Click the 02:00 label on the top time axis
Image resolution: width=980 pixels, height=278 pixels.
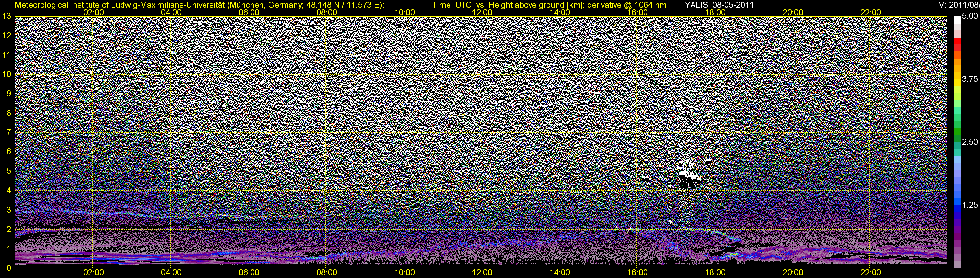93,12
